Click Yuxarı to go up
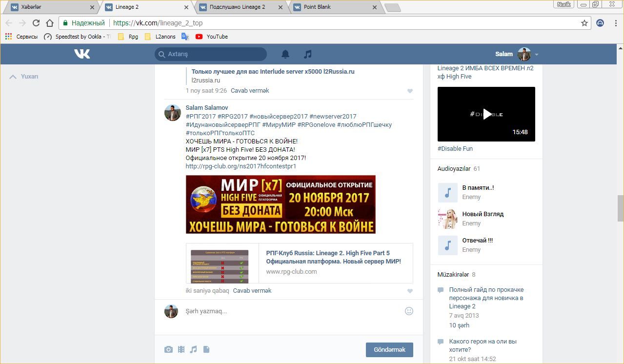 coord(24,77)
